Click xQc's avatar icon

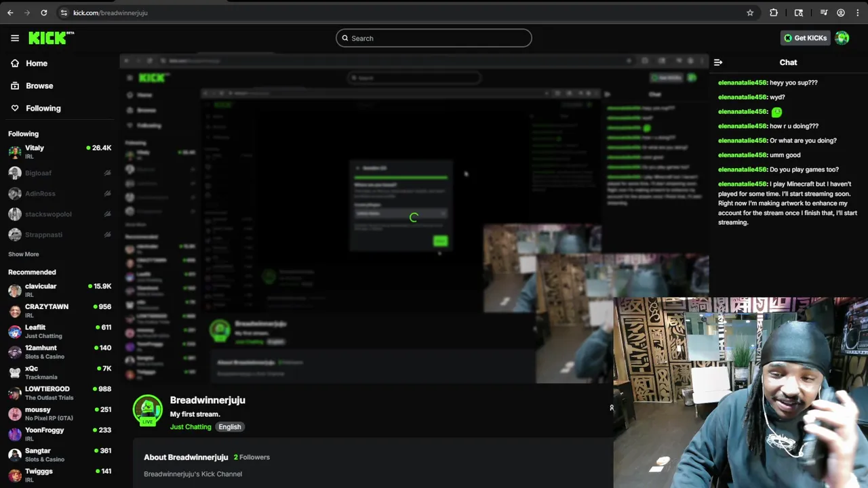[x=15, y=372]
